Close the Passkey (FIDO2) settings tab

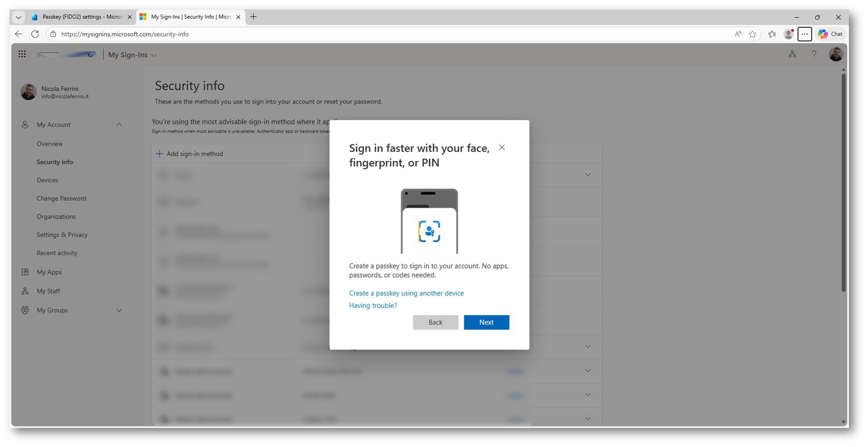129,17
